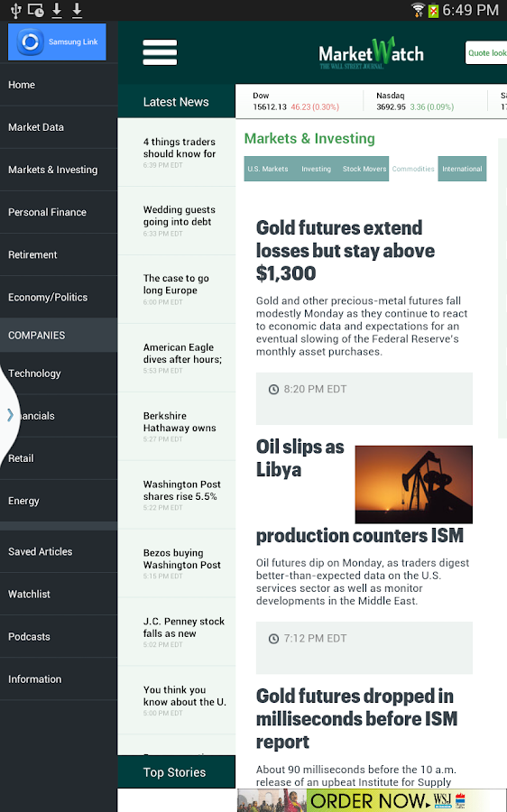Tap the screen cast status icon
Viewport: 507px width, 812px height.
[x=36, y=10]
